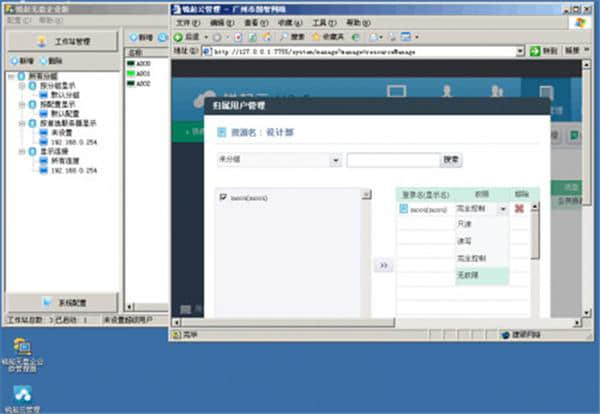Open the Back button history dropdown arrow
Image resolution: width=600 pixels, height=414 pixels.
click(206, 37)
